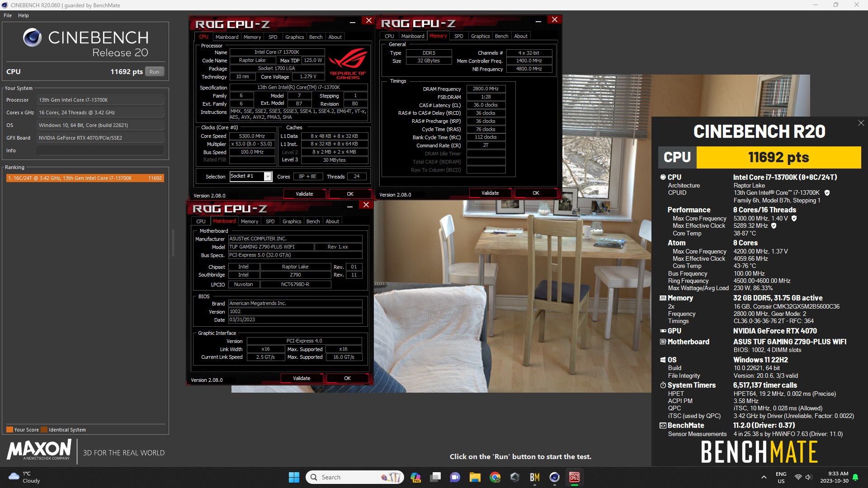Open Memory tab in the Motherboard CPU-Z window
The image size is (868, 488).
pyautogui.click(x=250, y=221)
